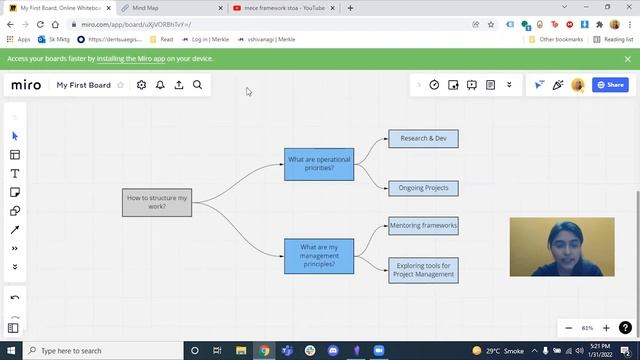Search the board with magnifier icon
The height and width of the screenshot is (360, 640).
198,85
